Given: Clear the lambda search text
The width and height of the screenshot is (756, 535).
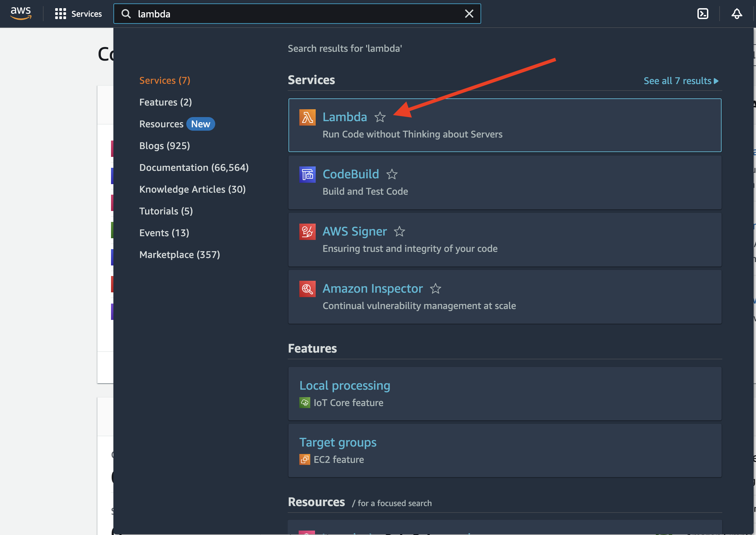Looking at the screenshot, I should click(x=469, y=14).
